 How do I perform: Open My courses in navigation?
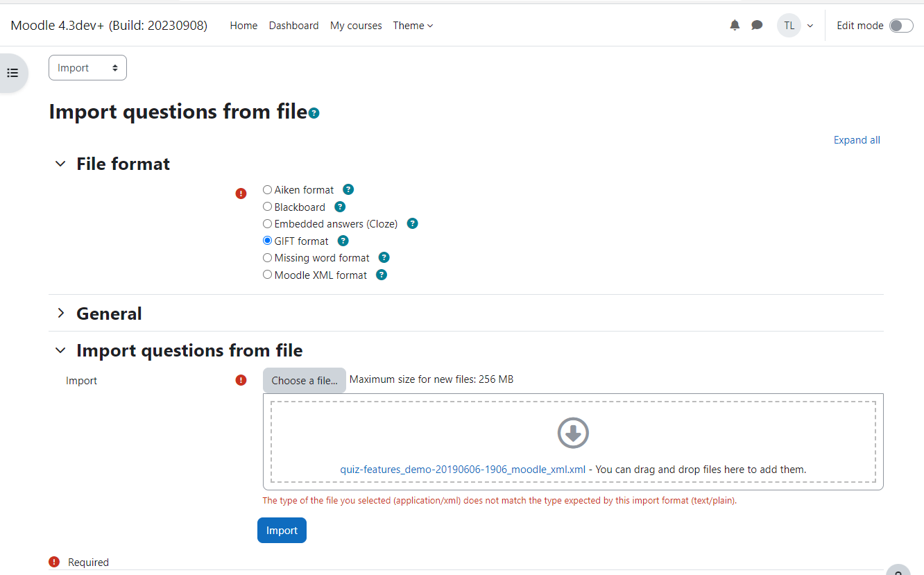356,26
